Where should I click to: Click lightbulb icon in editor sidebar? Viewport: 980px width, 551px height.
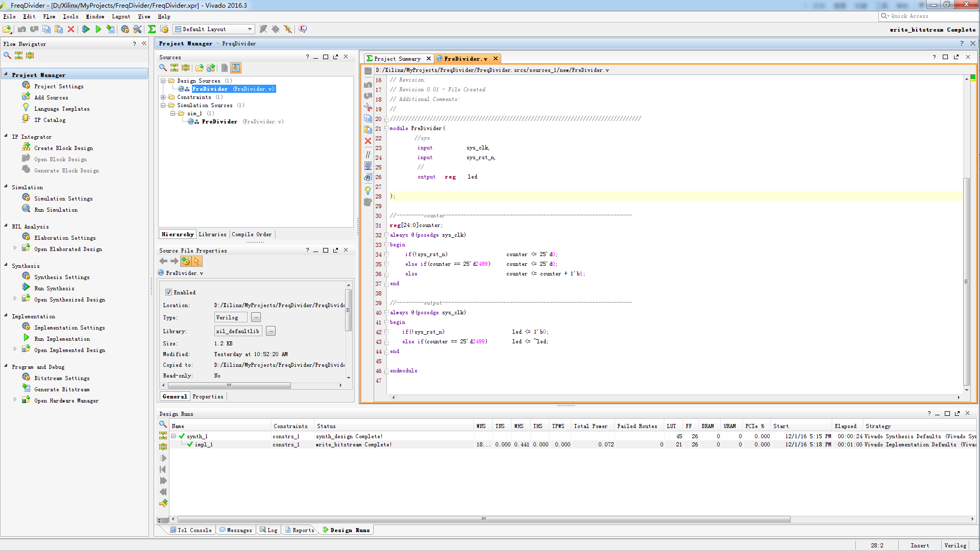tap(367, 191)
